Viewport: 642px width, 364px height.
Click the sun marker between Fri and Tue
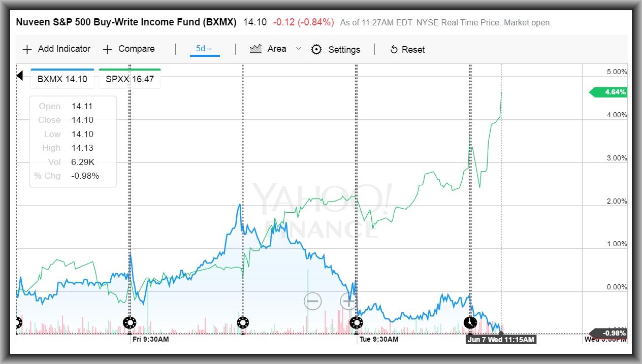243,322
